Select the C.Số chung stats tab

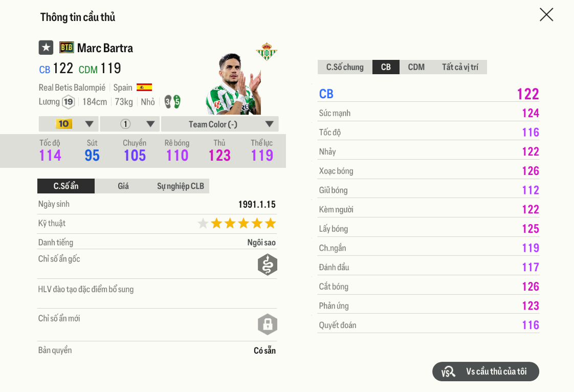coord(345,67)
